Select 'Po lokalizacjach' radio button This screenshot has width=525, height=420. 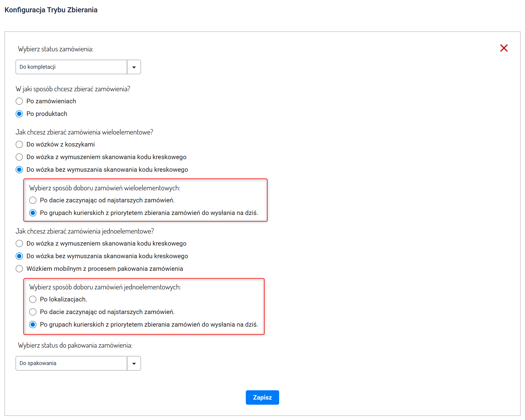click(x=33, y=299)
